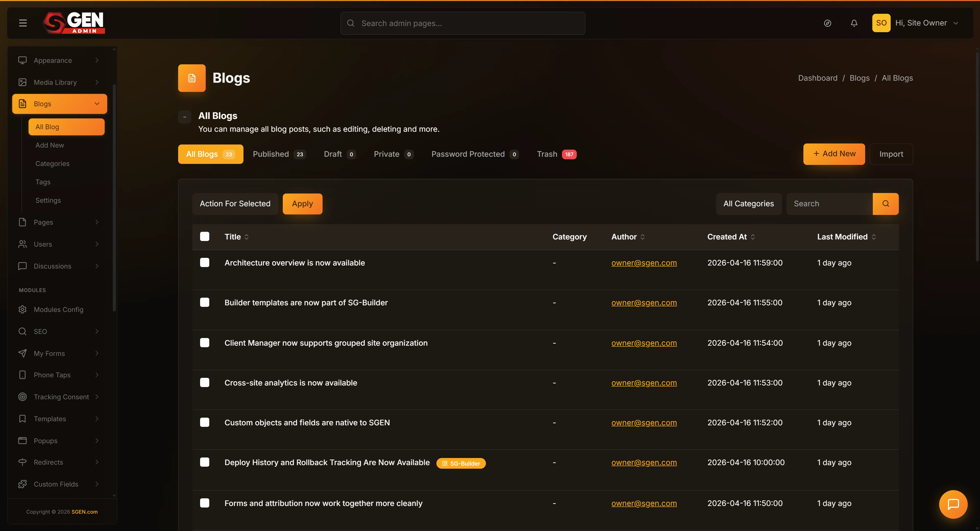This screenshot has width=980, height=531.
Task: Focus the Search admin pages field
Action: click(463, 23)
